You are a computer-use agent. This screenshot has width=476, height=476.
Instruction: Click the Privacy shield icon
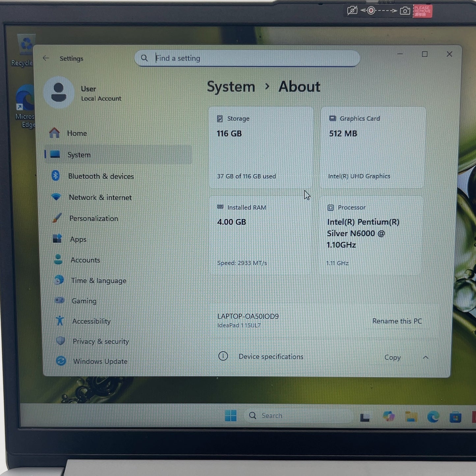click(x=61, y=341)
